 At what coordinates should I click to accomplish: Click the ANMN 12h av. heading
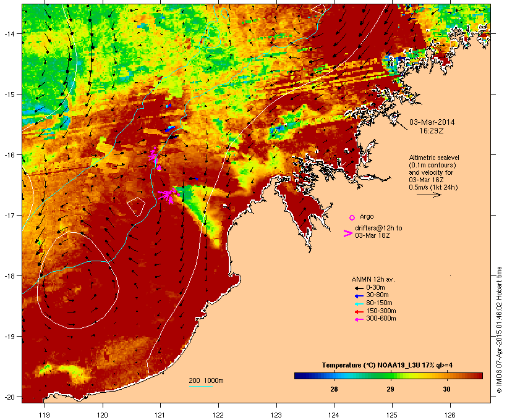pyautogui.click(x=373, y=279)
